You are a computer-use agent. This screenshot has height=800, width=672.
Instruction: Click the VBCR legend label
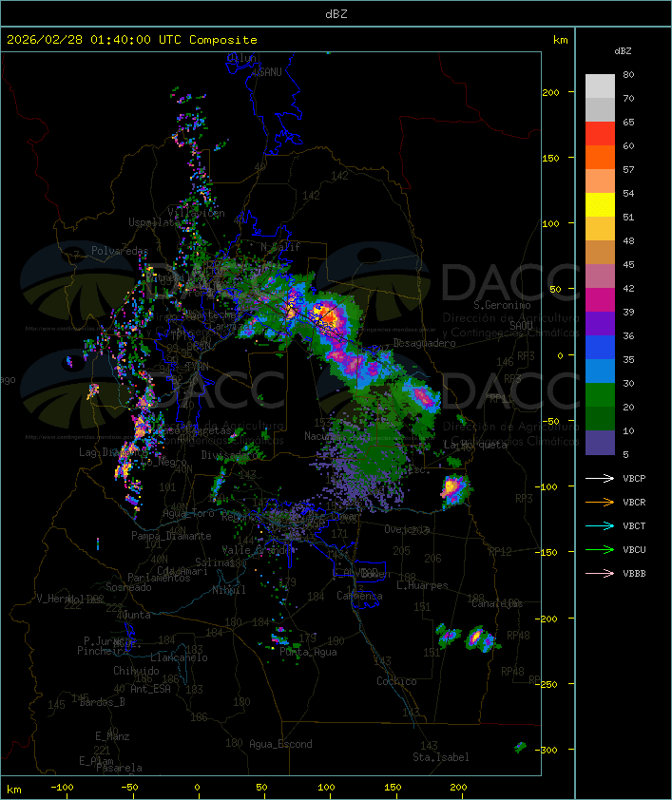(x=634, y=502)
